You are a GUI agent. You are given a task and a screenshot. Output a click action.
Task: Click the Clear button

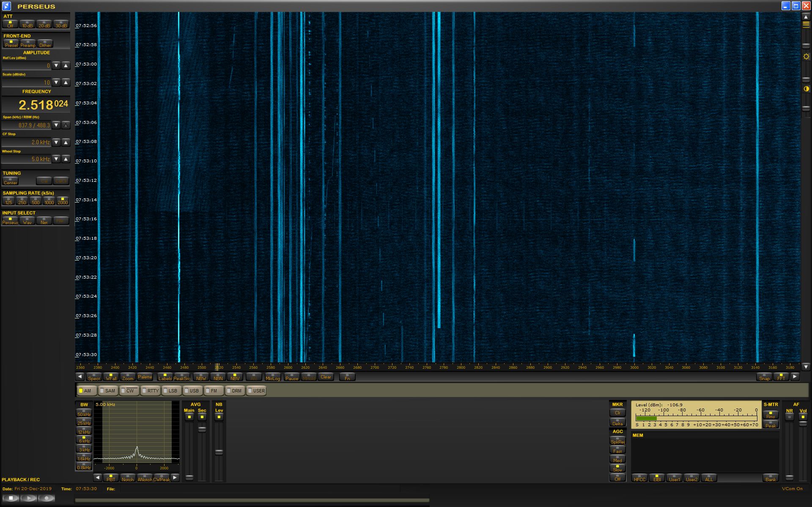326,377
